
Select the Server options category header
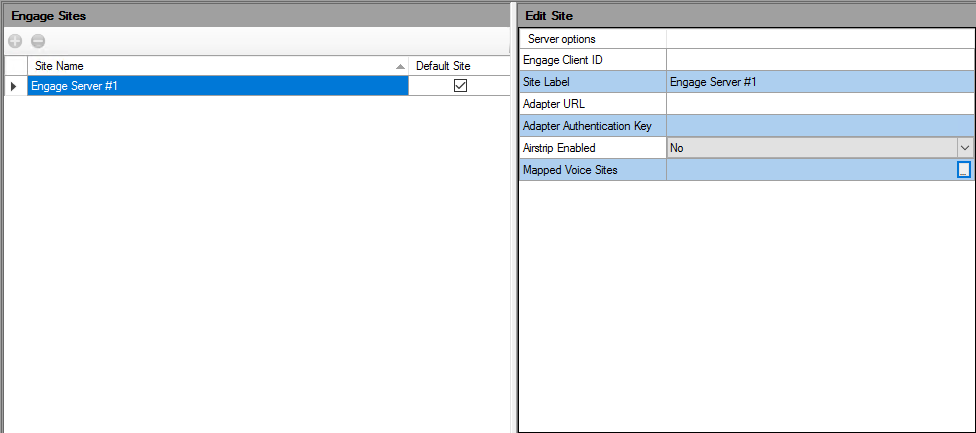click(x=561, y=39)
